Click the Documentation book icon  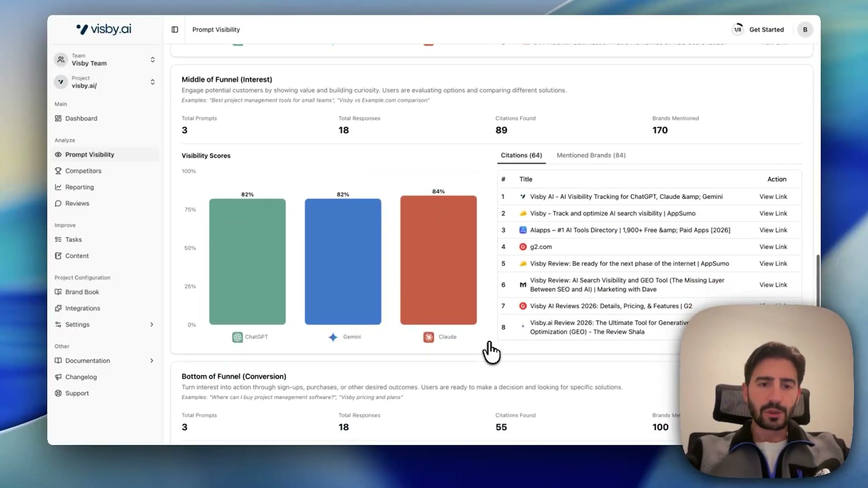(58, 361)
